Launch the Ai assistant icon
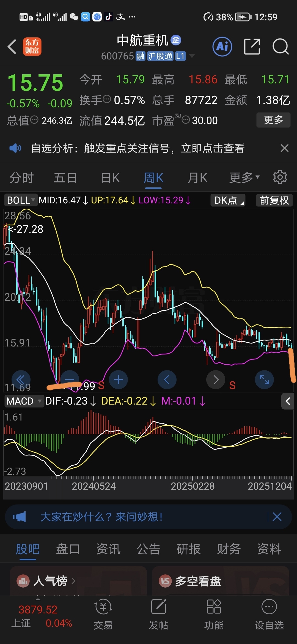The image size is (297, 644). (x=222, y=47)
